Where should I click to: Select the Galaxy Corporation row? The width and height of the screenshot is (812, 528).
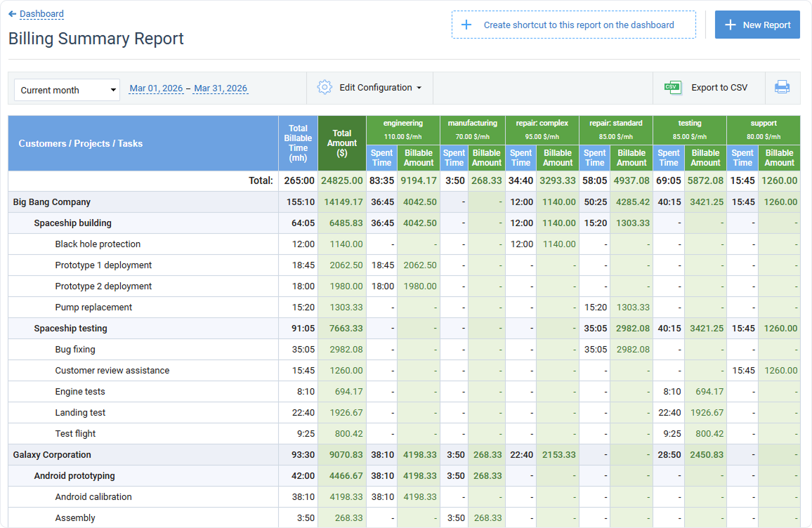coord(53,454)
